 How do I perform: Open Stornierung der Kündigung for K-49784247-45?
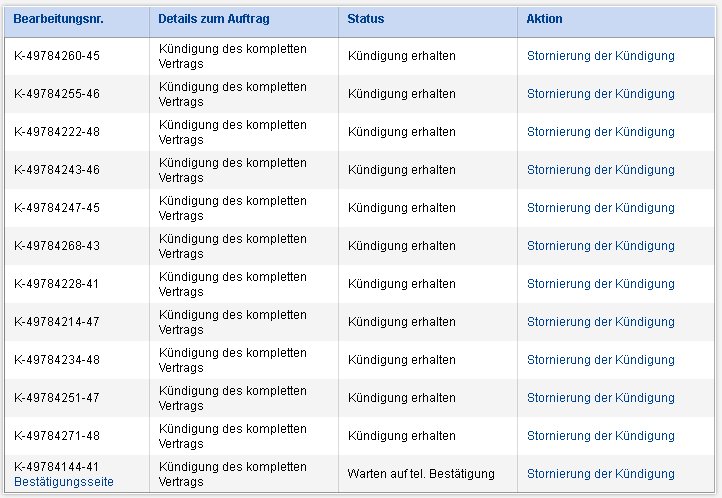[x=600, y=208]
